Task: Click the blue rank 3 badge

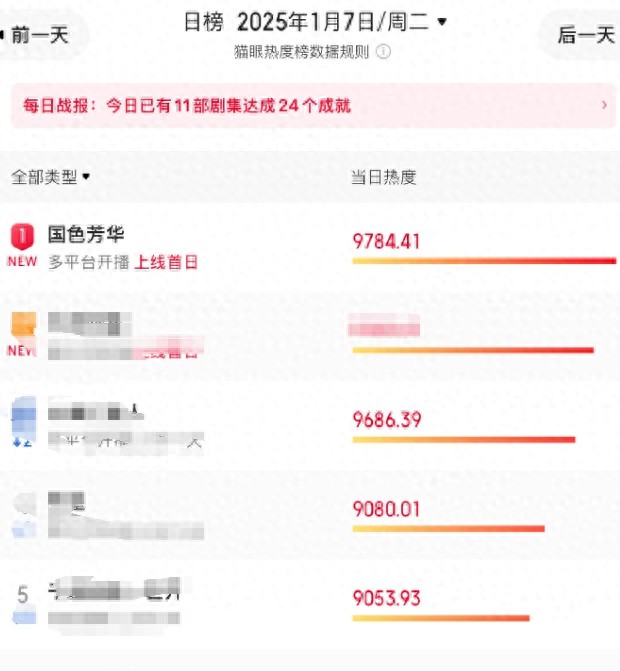Action: coord(22,412)
